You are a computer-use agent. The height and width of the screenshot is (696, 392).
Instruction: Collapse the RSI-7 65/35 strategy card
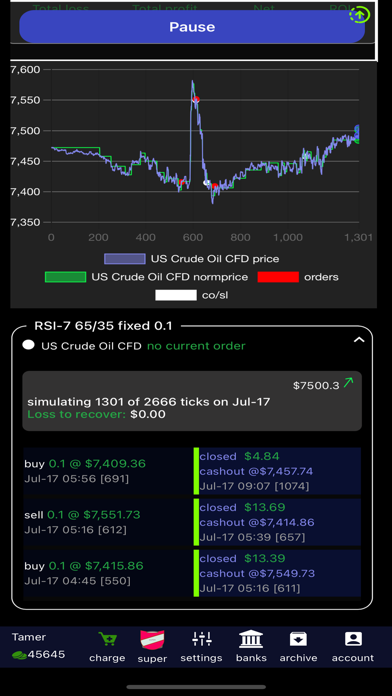tap(358, 340)
